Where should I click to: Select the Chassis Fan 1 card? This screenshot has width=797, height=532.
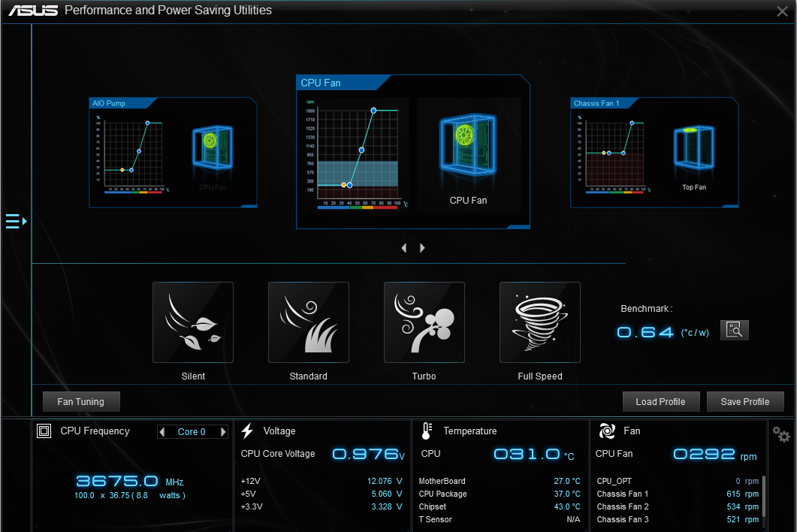[654, 153]
